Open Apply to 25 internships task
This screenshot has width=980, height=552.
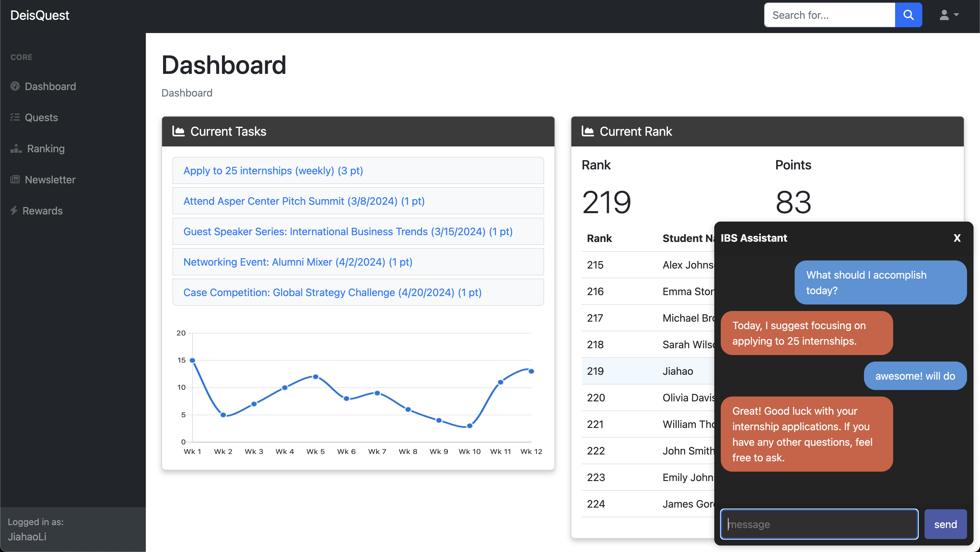point(273,171)
